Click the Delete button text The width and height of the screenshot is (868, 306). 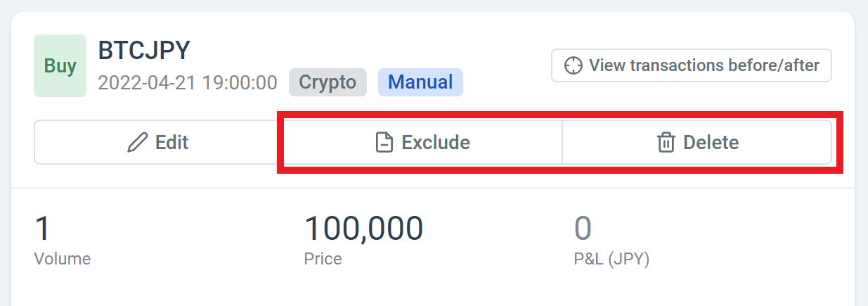tap(711, 143)
